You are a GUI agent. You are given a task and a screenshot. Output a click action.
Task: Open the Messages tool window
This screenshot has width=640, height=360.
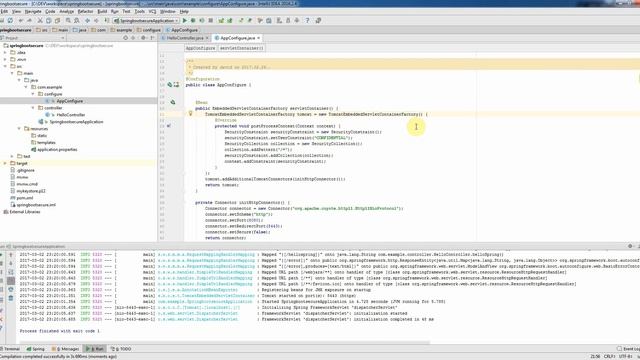[x=66, y=349]
